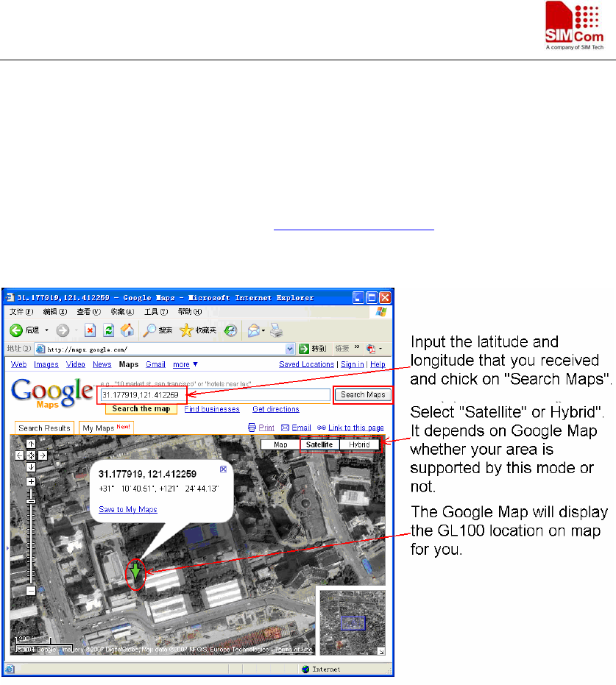The height and width of the screenshot is (685, 616).
Task: Click the Search Maps button
Action: point(363,395)
